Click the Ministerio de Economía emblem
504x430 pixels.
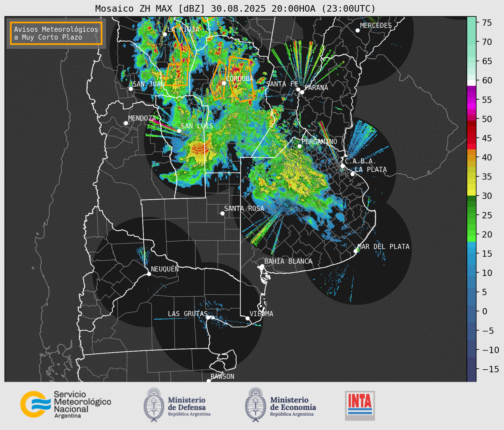[255, 405]
